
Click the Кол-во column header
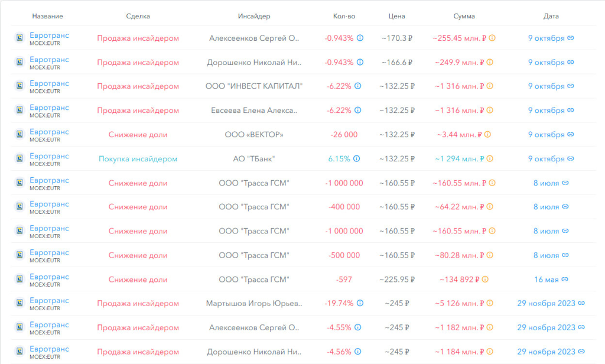coord(344,16)
